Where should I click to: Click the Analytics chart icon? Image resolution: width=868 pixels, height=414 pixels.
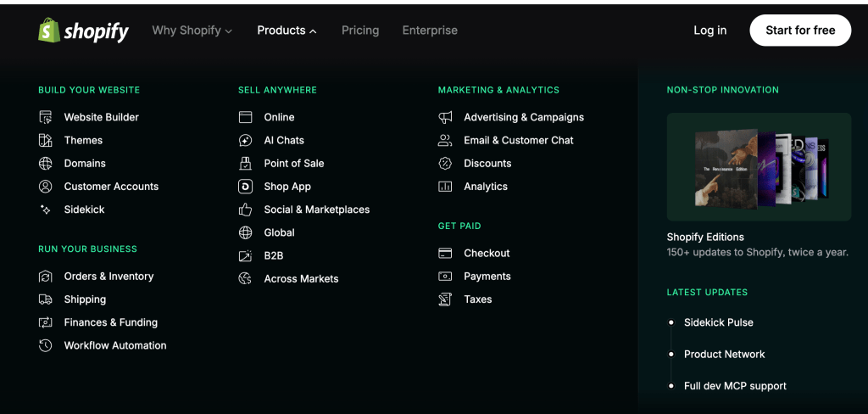(x=445, y=187)
